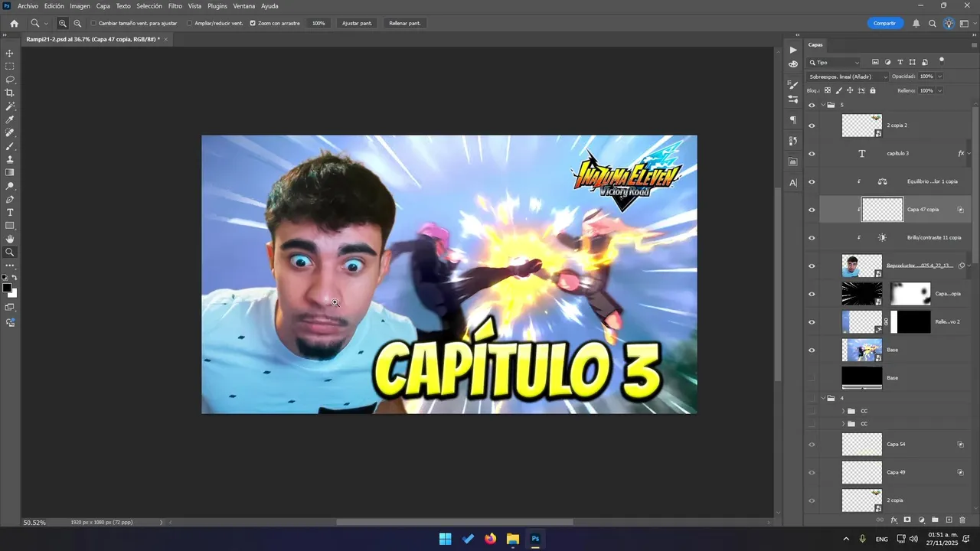980x551 pixels.
Task: Click the Add layer mask icon
Action: point(907,520)
